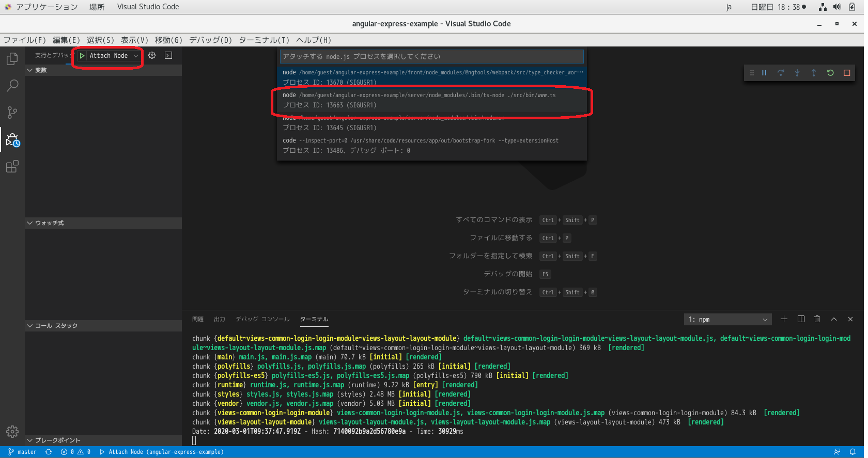The height and width of the screenshot is (458, 868).
Task: Open the Explorer view in activity bar
Action: tap(12, 59)
